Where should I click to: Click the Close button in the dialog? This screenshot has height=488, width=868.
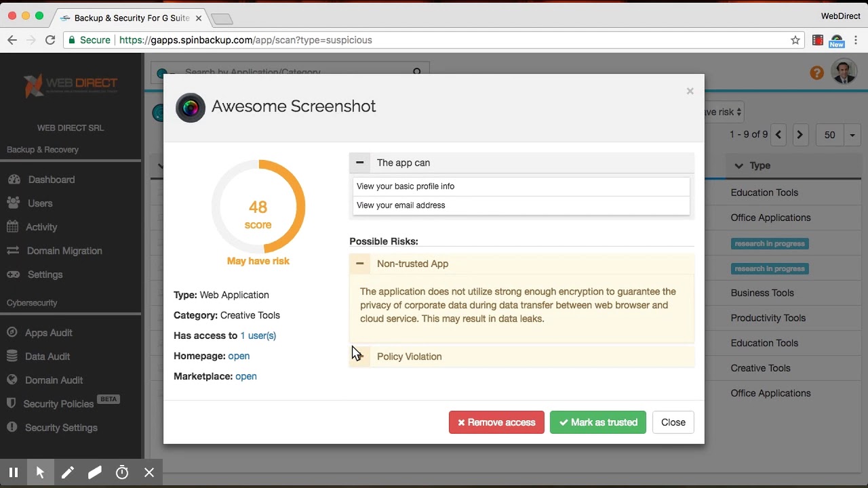[x=673, y=422]
